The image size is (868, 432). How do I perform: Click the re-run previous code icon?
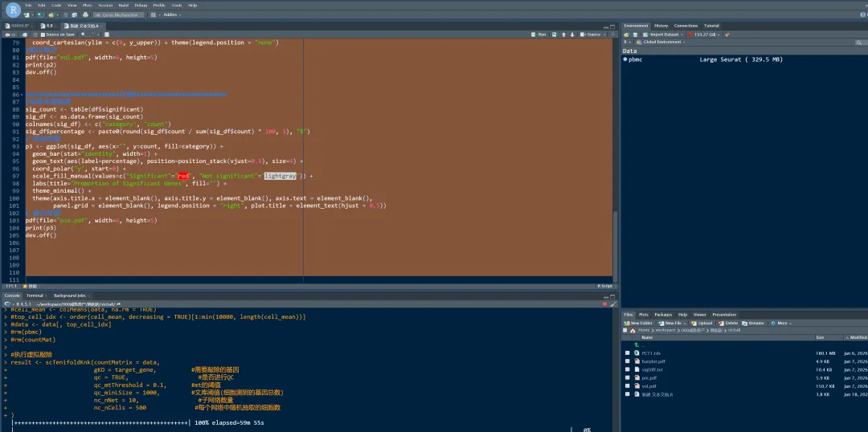(554, 35)
